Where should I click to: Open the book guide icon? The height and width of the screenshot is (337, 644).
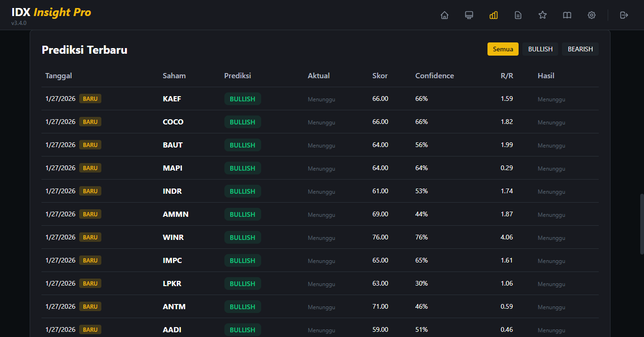click(x=567, y=15)
